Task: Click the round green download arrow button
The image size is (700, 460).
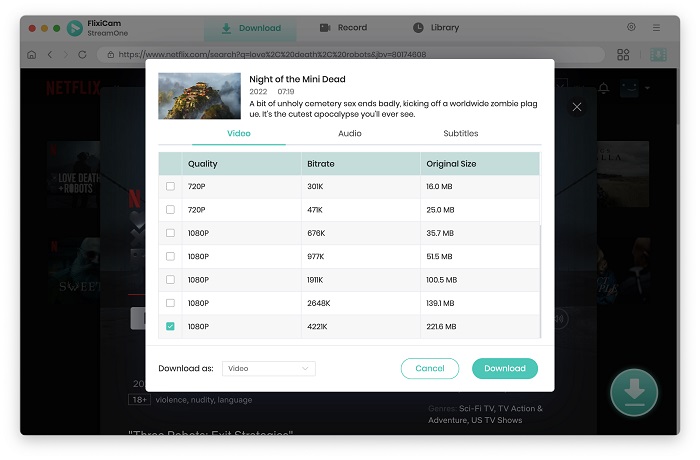Action: 633,392
